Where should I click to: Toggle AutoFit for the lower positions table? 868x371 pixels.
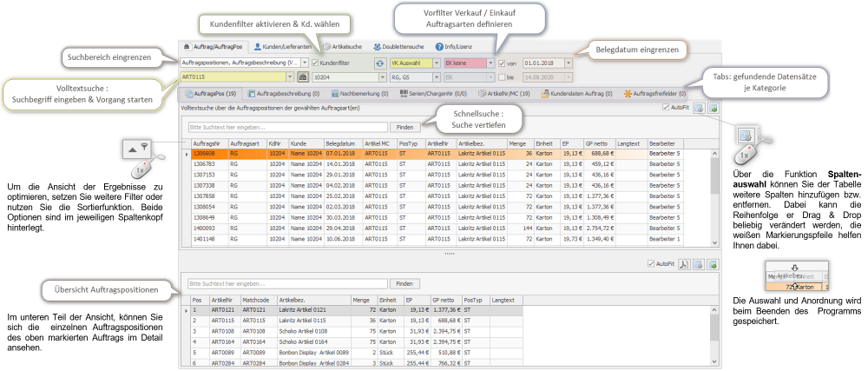point(651,264)
